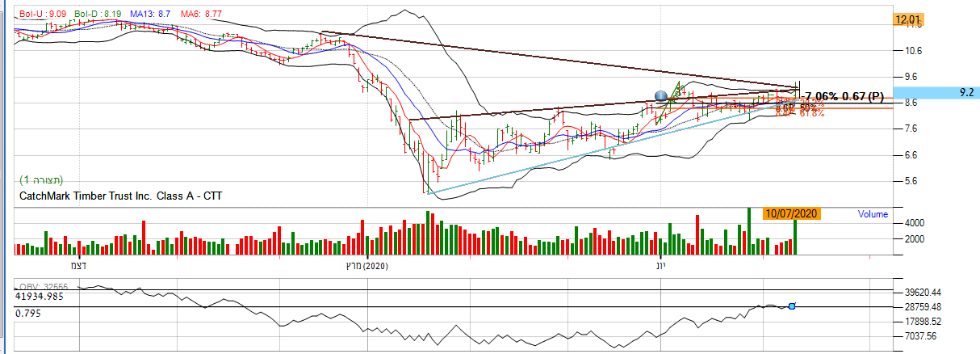Click the blue OBV line endpoint handle

[x=792, y=306]
